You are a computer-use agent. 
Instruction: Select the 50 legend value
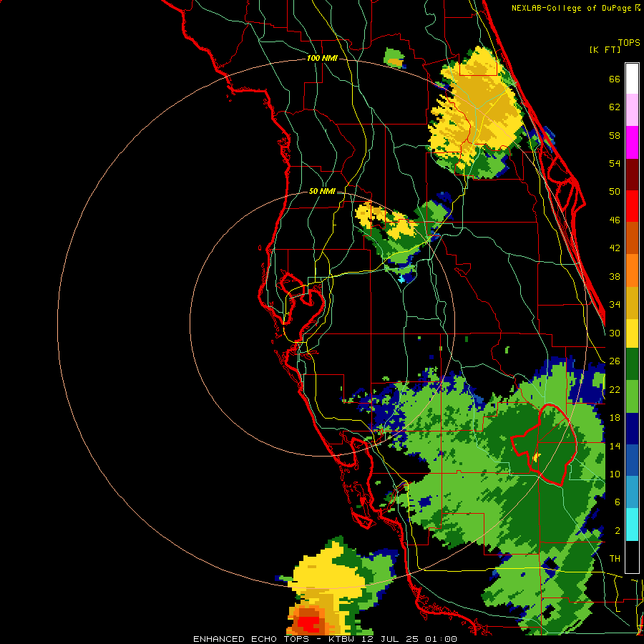click(615, 191)
